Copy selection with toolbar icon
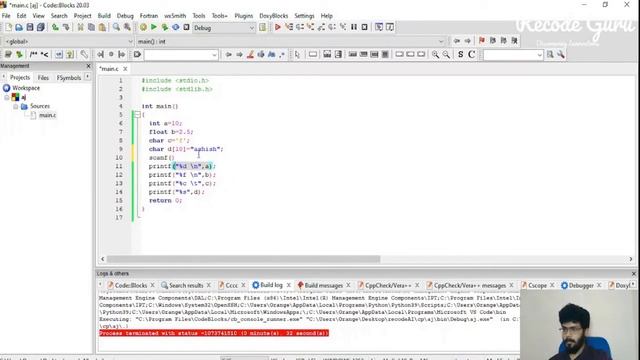640x360 pixels. (x=91, y=27)
